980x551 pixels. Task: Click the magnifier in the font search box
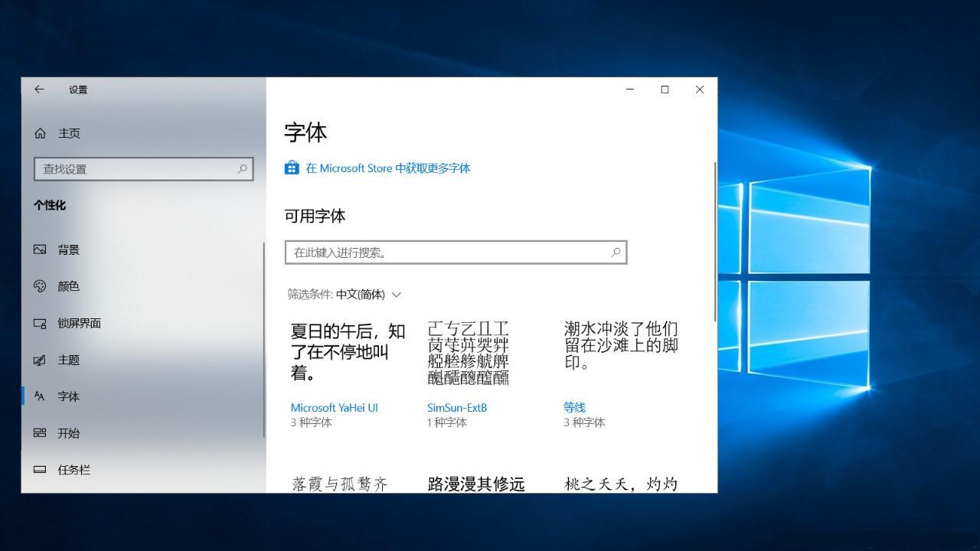point(616,253)
